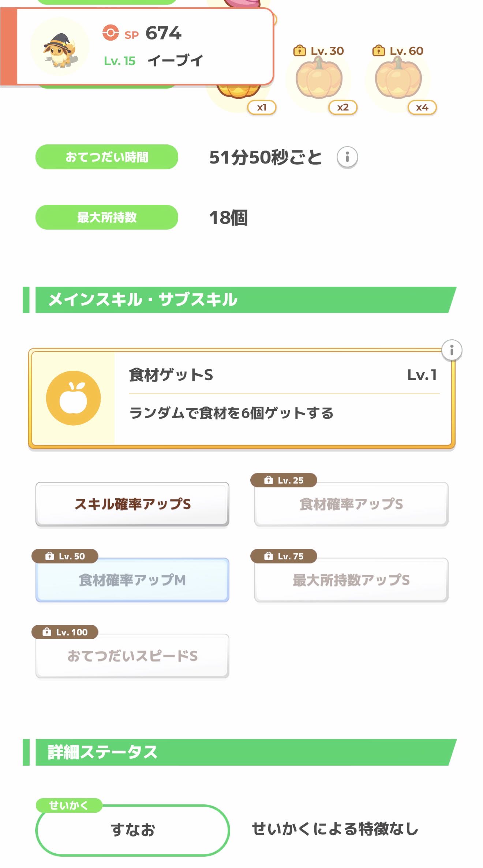Viewport: 483px width, 868px height.
Task: Tap the おてつだい時間 green label
Action: click(107, 157)
